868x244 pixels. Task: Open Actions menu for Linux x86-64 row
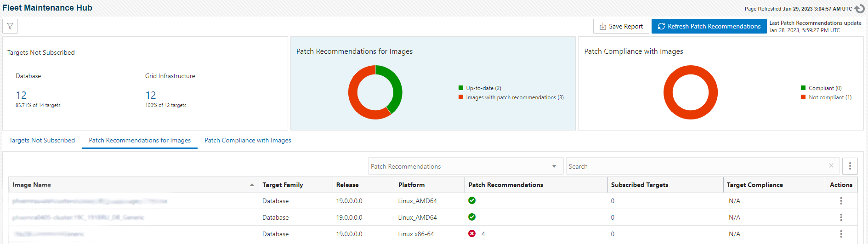pos(841,234)
